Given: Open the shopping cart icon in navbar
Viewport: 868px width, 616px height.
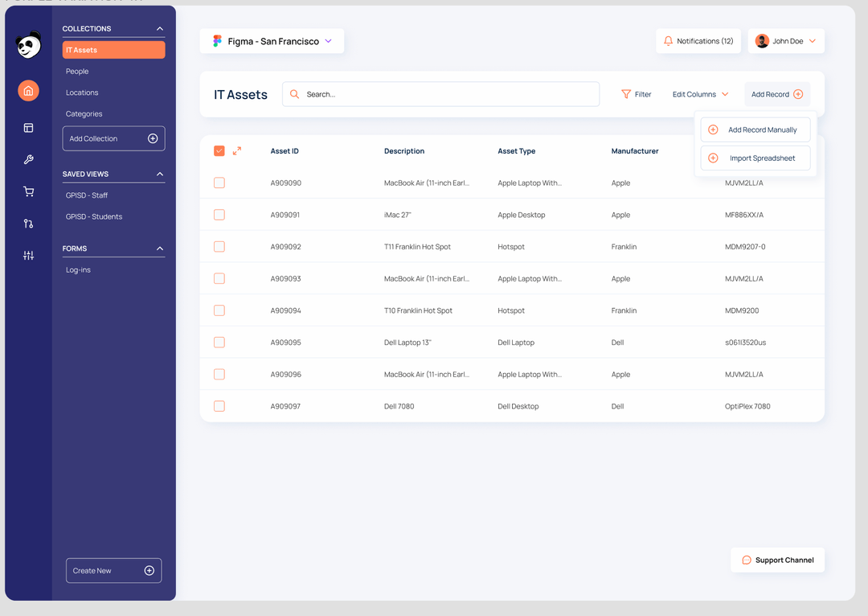Looking at the screenshot, I should pyautogui.click(x=28, y=191).
